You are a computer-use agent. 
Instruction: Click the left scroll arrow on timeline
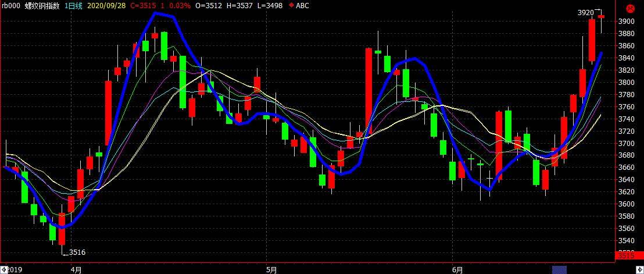pos(2,270)
